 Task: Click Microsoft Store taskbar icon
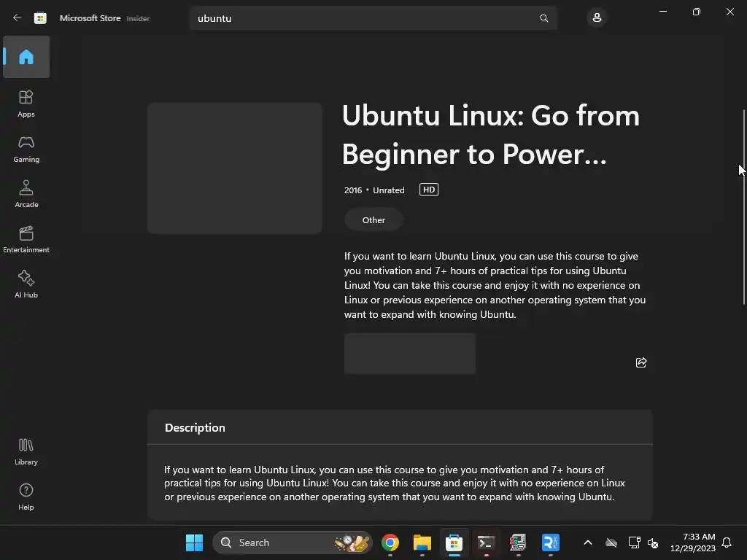coord(454,542)
